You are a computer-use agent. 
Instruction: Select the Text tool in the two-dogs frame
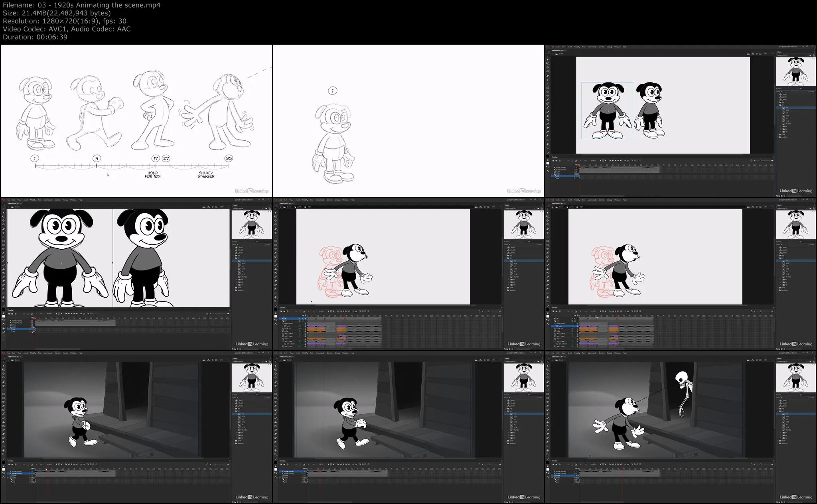pyautogui.click(x=548, y=80)
